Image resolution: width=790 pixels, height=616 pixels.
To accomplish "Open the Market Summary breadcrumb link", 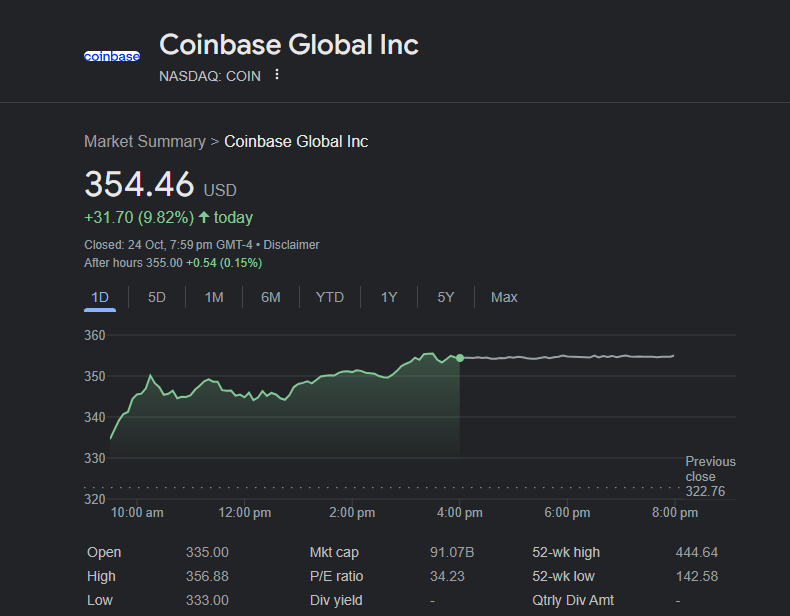I will 144,142.
